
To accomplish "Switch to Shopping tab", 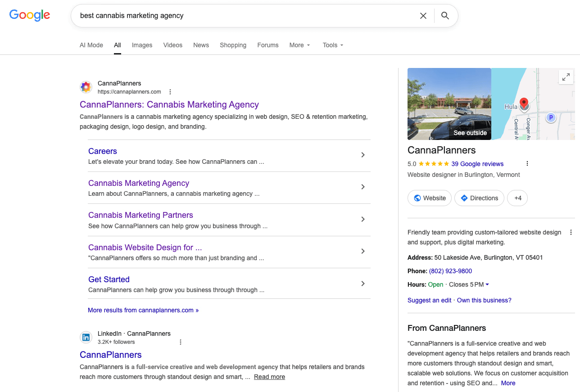I will [233, 45].
